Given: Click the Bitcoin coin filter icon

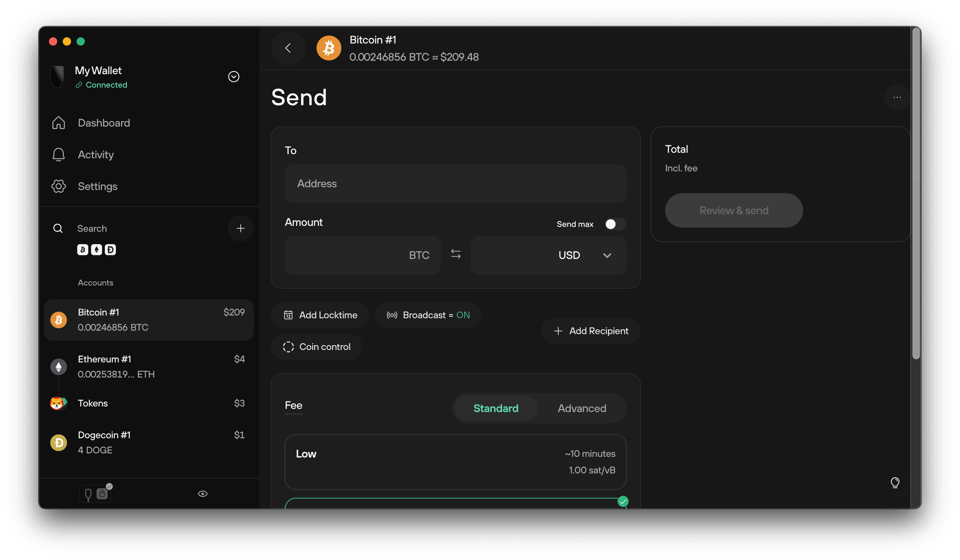Looking at the screenshot, I should click(x=83, y=250).
